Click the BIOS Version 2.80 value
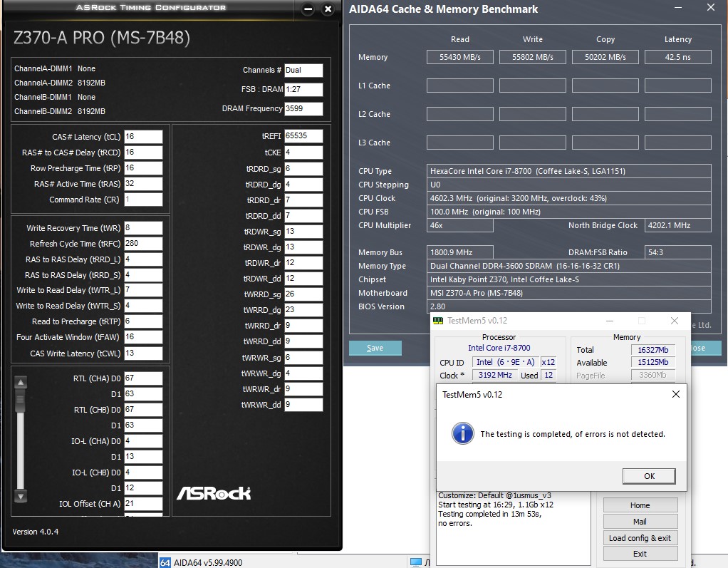 (568, 306)
